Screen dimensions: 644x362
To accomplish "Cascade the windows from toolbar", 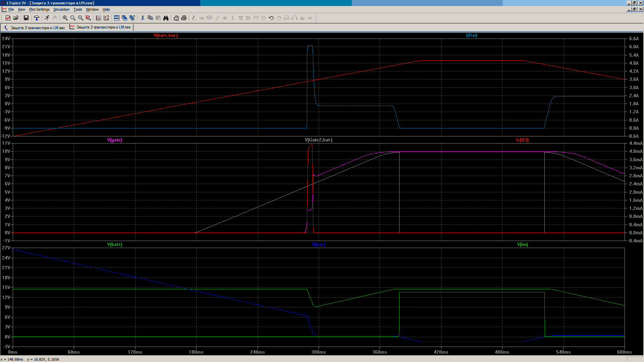I will [x=124, y=18].
